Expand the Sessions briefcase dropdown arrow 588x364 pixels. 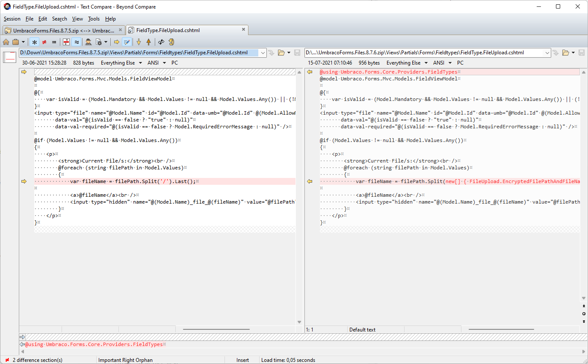pyautogui.click(x=23, y=42)
